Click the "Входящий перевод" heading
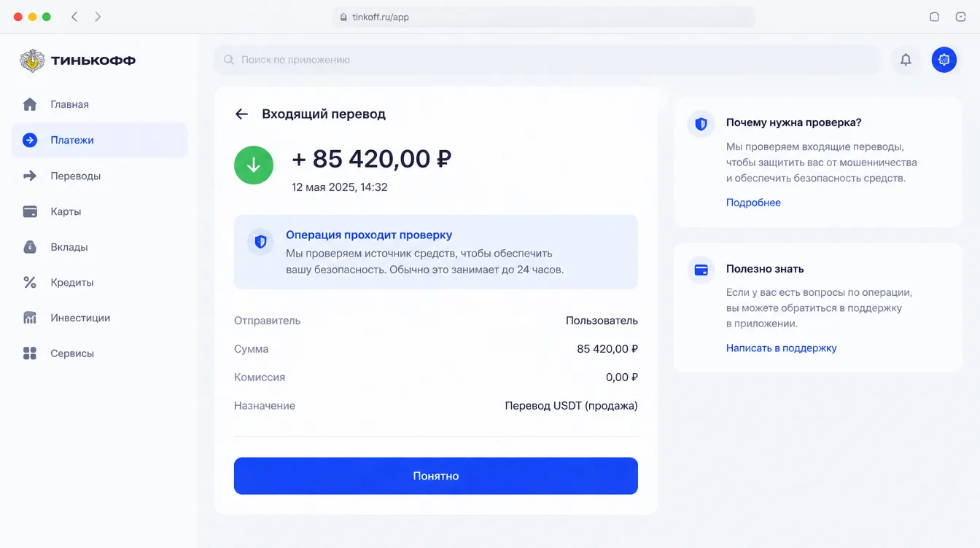 (324, 114)
